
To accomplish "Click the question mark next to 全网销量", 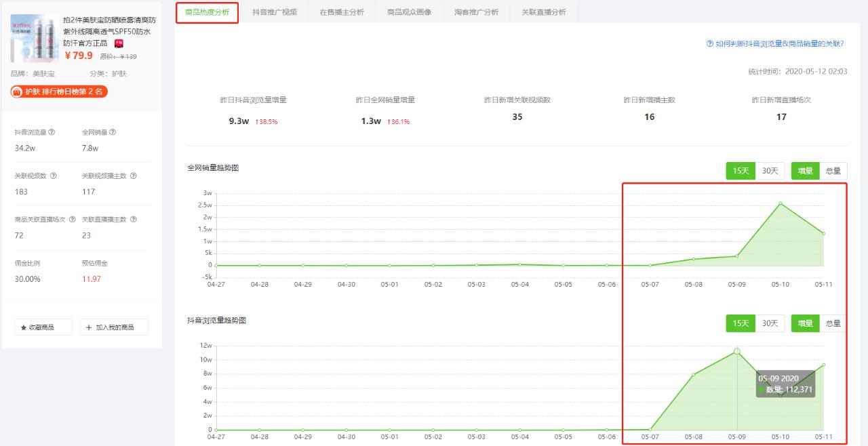I will coord(113,132).
